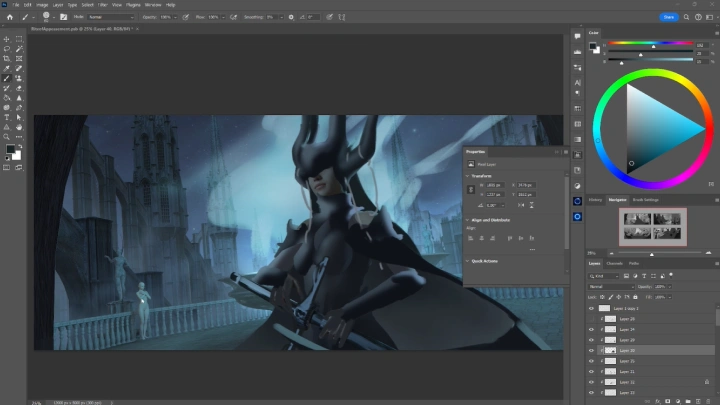Viewport: 720px width, 405px height.
Task: Click the Navigator preview thumbnail
Action: 652,226
